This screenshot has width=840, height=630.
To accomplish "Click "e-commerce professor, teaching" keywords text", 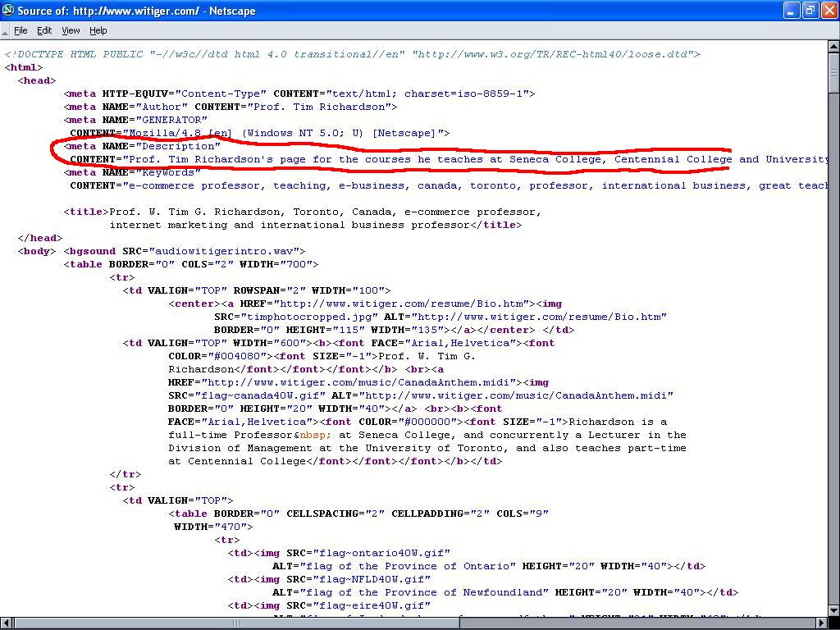I will tap(227, 185).
